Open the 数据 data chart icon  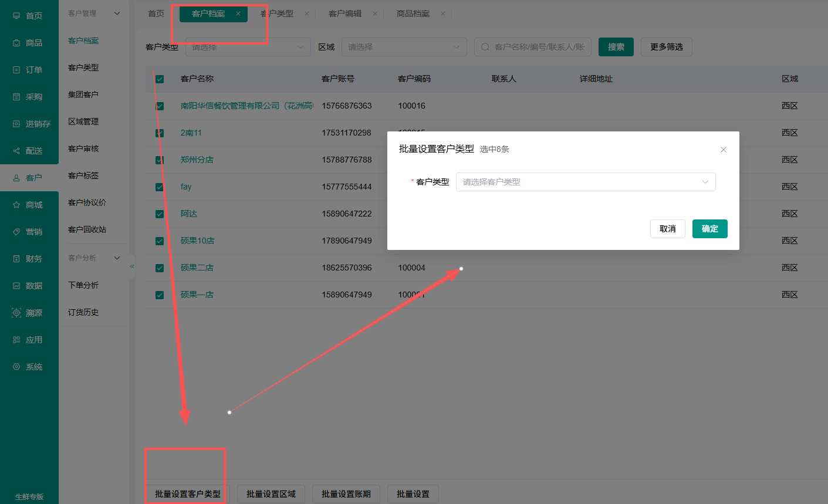(x=16, y=286)
